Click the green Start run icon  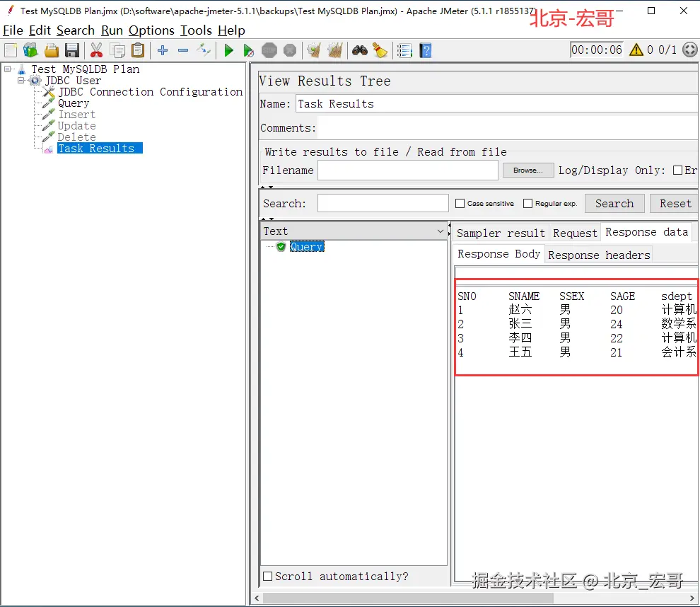228,50
